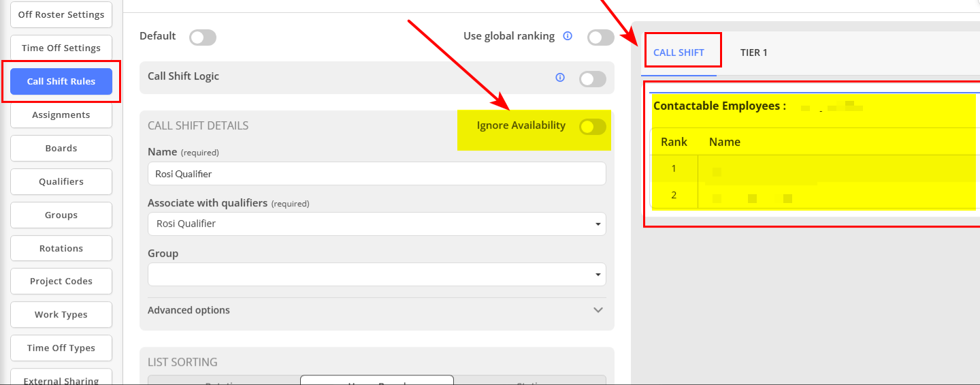Expand Advanced options section
The height and width of the screenshot is (385, 980).
point(376,310)
